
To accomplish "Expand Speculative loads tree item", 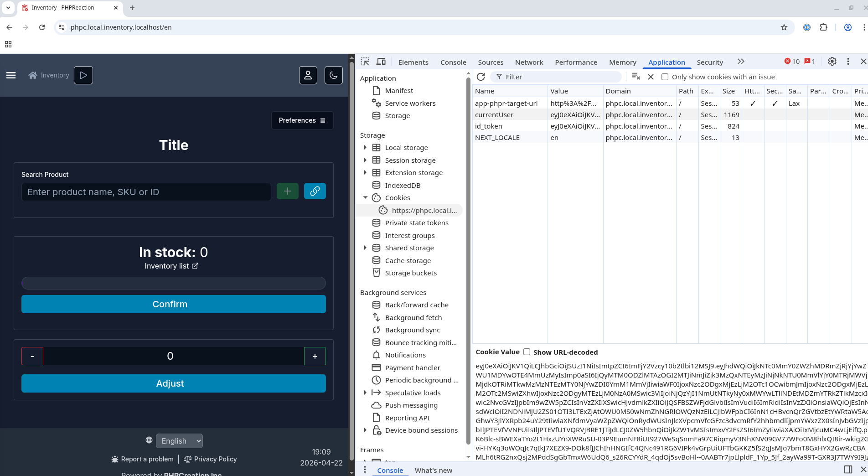I will [x=365, y=393].
